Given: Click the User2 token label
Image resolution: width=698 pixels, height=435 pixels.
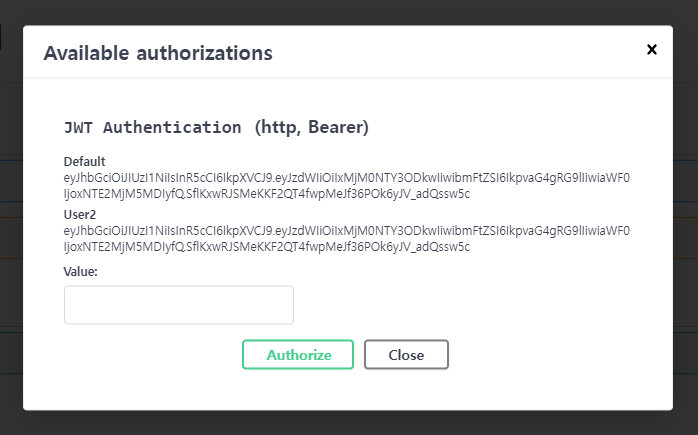Looking at the screenshot, I should pyautogui.click(x=81, y=214).
